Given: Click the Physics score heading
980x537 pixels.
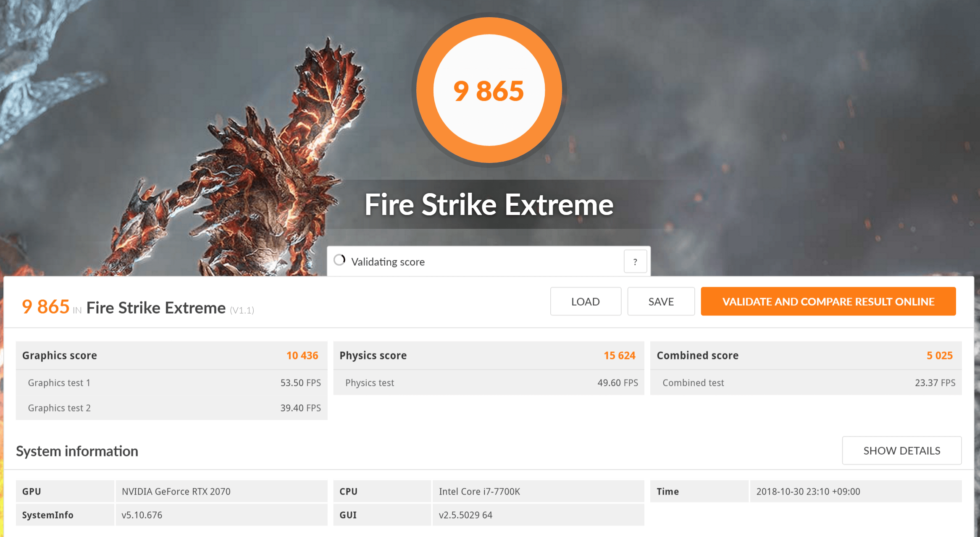Looking at the screenshot, I should pyautogui.click(x=373, y=356).
